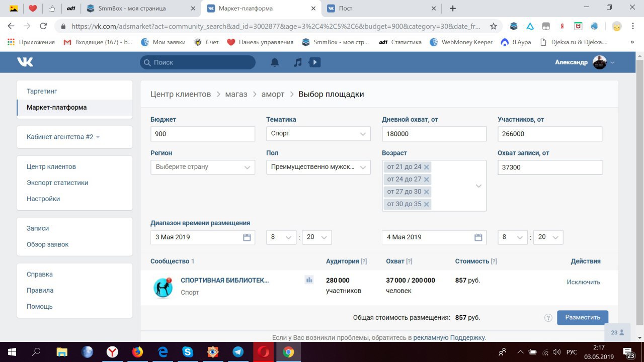Expand the Тематика dropdown showing Спорт
Image resolution: width=644 pixels, height=362 pixels.
point(318,134)
